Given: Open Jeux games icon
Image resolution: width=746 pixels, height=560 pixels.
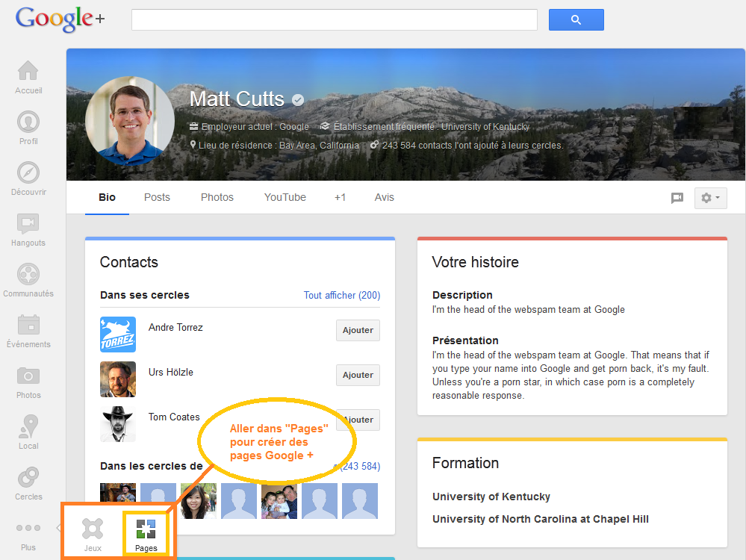Looking at the screenshot, I should point(93,531).
